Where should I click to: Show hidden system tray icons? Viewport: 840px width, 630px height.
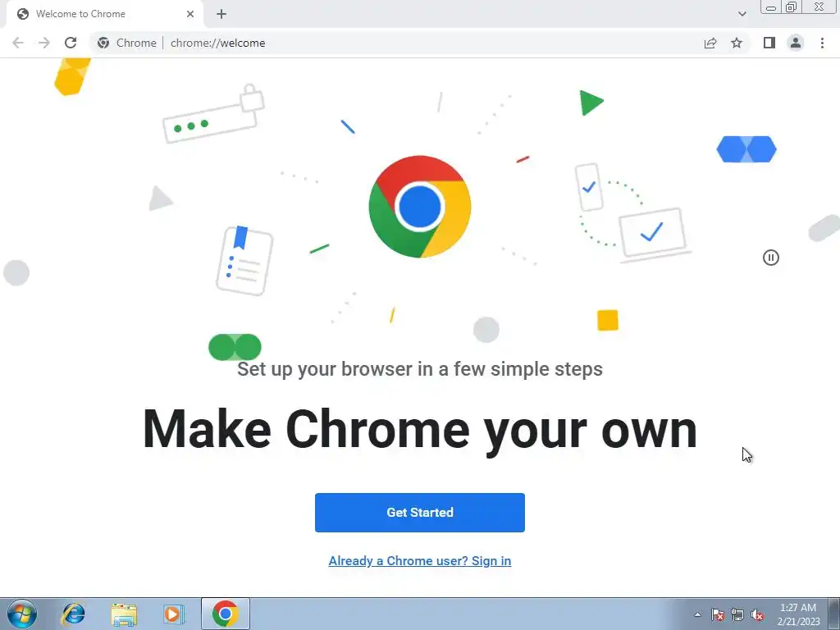697,614
